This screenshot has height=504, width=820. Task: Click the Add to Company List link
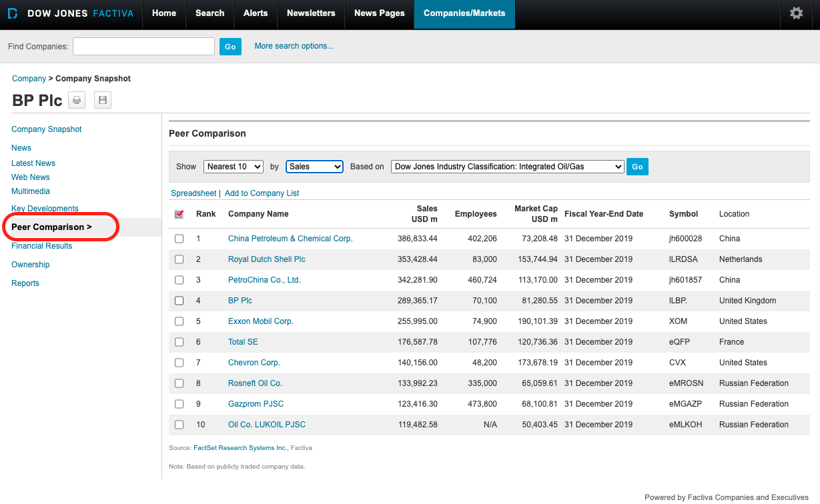262,193
